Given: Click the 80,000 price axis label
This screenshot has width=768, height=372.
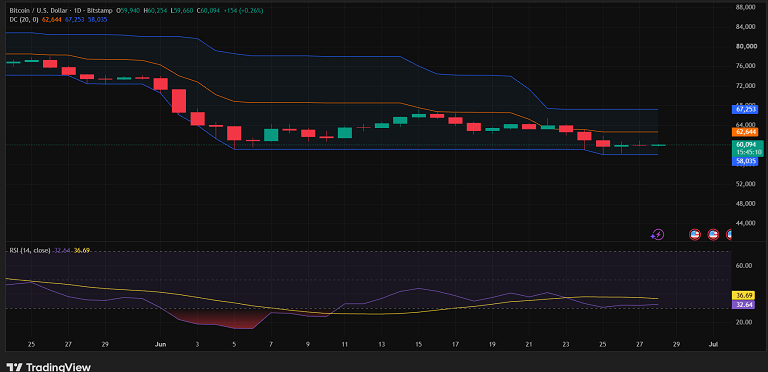Looking at the screenshot, I should [x=746, y=46].
